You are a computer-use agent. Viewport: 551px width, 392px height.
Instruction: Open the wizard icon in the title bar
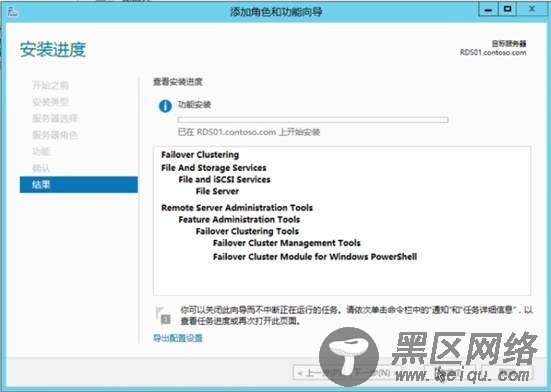click(x=13, y=12)
